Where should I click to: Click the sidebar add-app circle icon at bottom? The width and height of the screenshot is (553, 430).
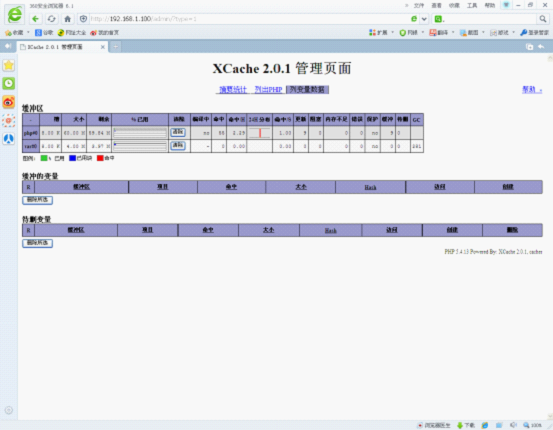click(x=9, y=410)
